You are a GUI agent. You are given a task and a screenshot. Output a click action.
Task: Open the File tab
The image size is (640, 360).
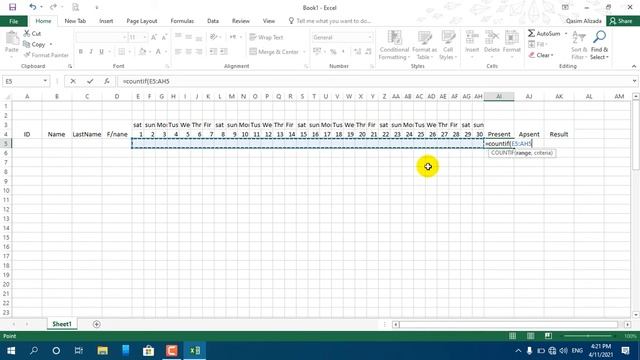(13, 21)
